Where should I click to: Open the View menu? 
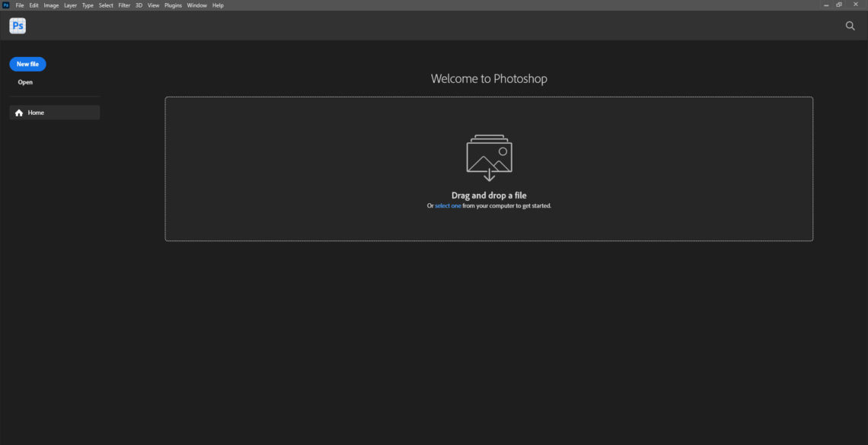click(x=152, y=5)
